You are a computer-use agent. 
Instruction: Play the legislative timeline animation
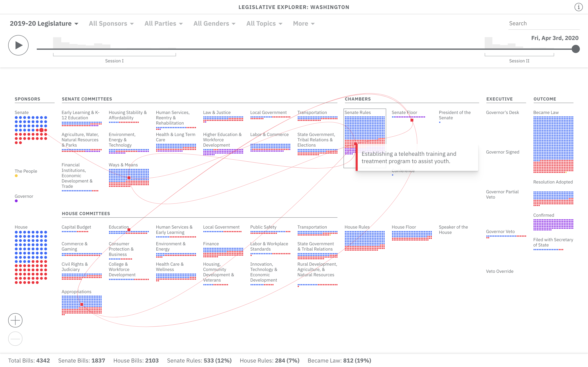[18, 45]
